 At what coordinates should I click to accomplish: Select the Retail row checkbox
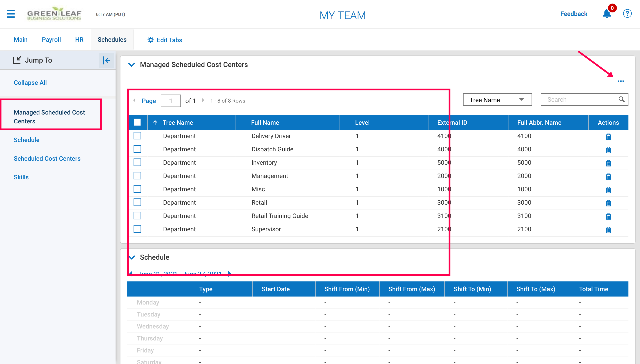(x=137, y=202)
